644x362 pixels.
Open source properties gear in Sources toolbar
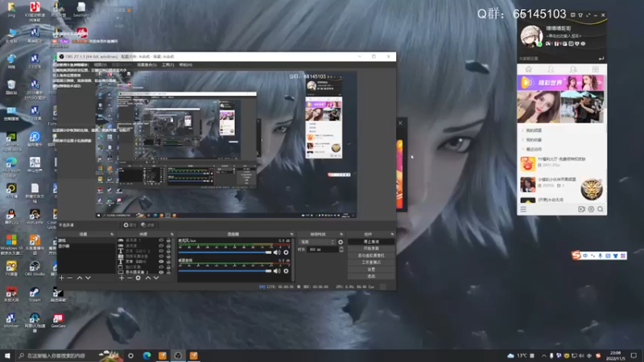tap(138, 278)
